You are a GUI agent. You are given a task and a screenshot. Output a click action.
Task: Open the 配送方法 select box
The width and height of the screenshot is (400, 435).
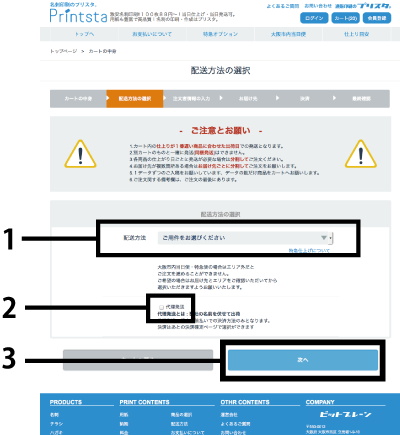(245, 238)
